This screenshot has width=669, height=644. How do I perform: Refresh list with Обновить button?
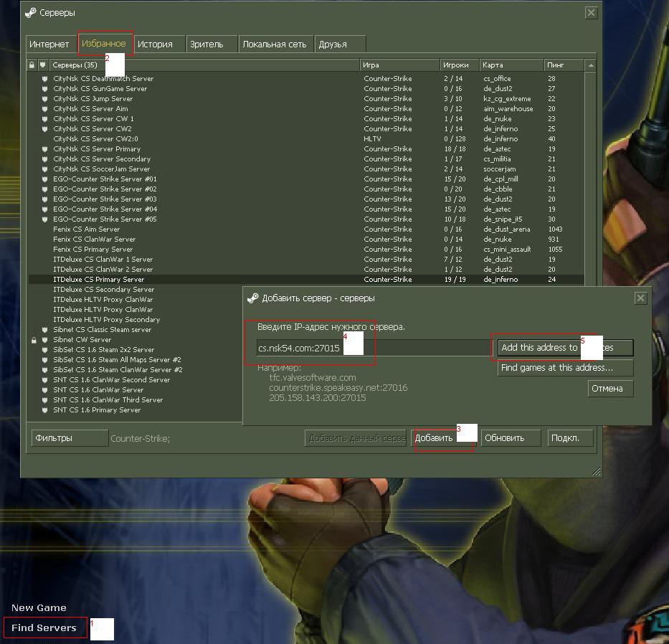(x=511, y=438)
